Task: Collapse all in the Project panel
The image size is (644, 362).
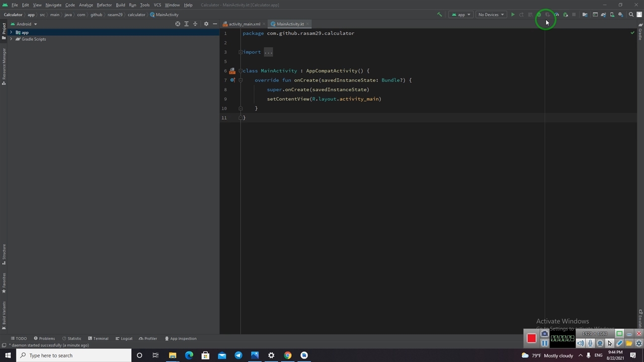Action: 195,24
